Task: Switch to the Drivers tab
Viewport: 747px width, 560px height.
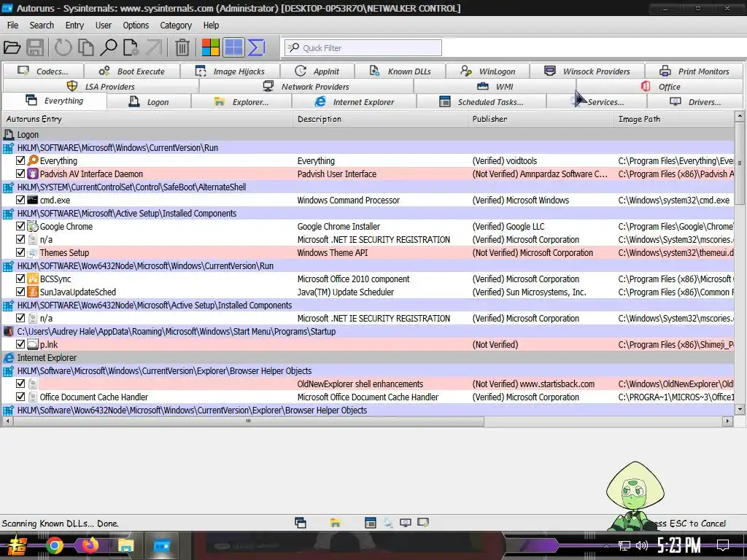Action: pyautogui.click(x=694, y=102)
